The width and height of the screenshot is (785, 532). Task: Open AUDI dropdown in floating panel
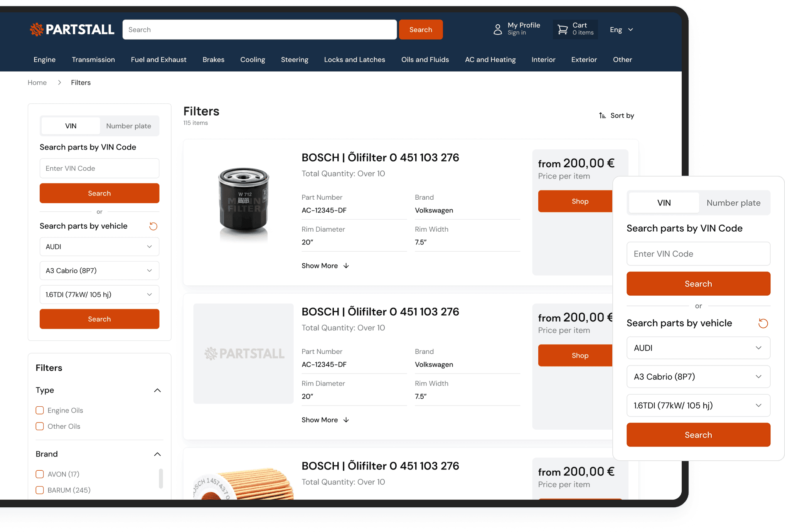tap(698, 348)
